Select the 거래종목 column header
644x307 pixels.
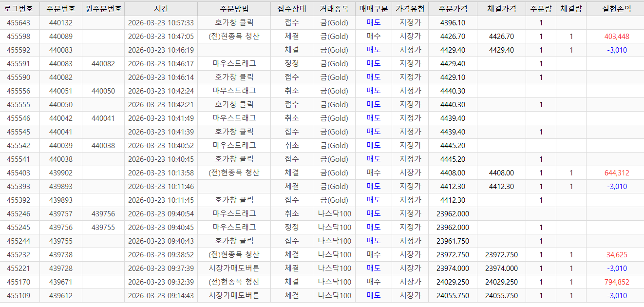click(334, 9)
